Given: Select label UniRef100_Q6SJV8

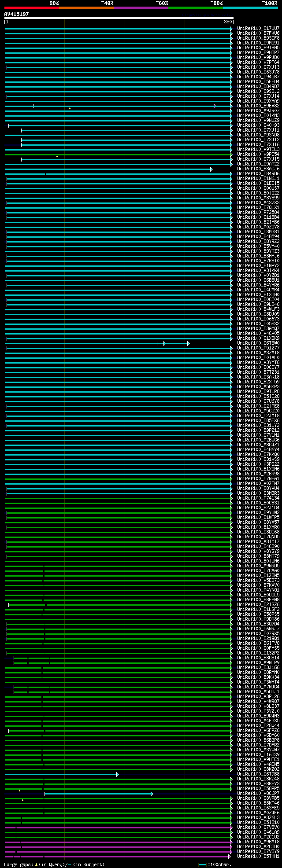Looking at the screenshot, I should click(258, 72).
